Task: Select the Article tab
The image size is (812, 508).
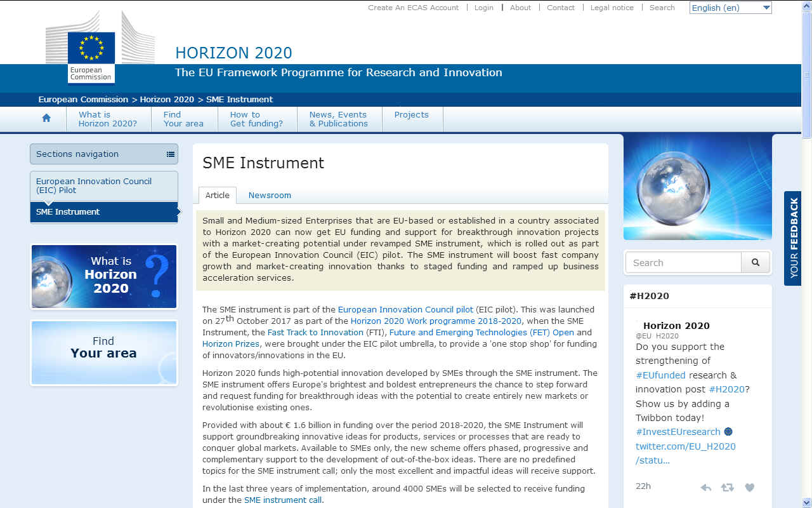Action: [218, 195]
